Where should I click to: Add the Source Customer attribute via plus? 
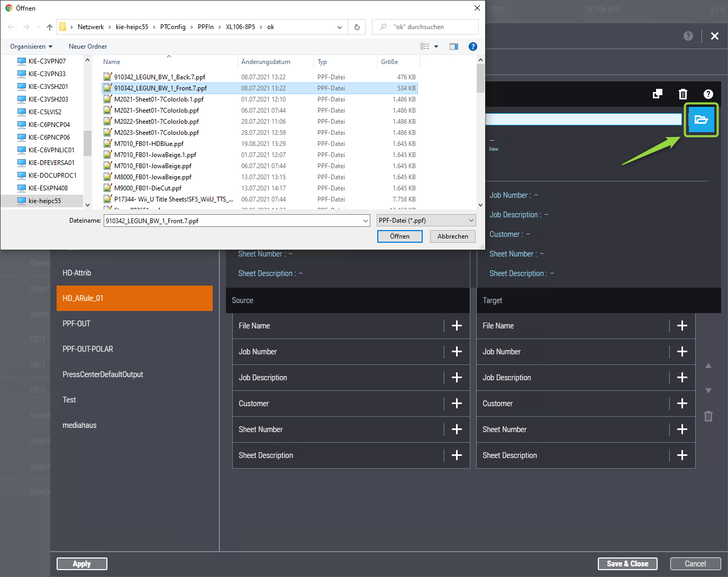(x=457, y=404)
